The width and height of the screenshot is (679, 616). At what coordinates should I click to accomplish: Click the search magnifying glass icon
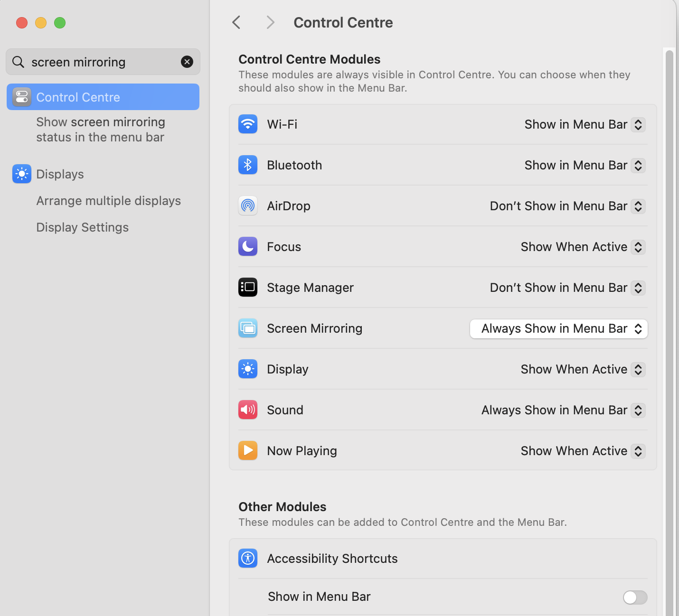click(x=18, y=62)
